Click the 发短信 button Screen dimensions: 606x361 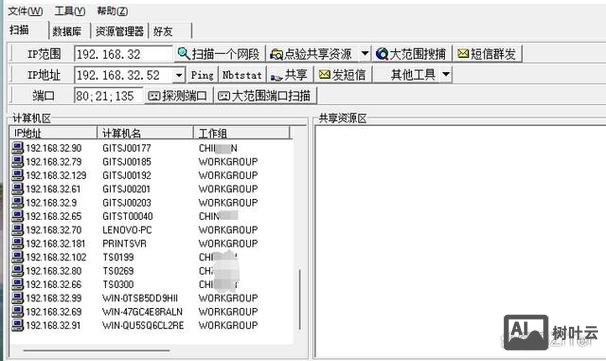[x=342, y=75]
